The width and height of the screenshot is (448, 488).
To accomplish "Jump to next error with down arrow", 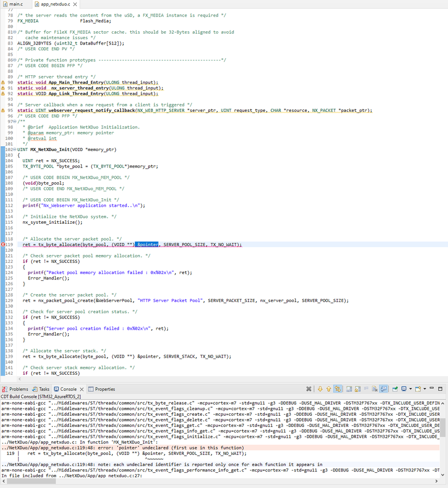I will pos(320,389).
